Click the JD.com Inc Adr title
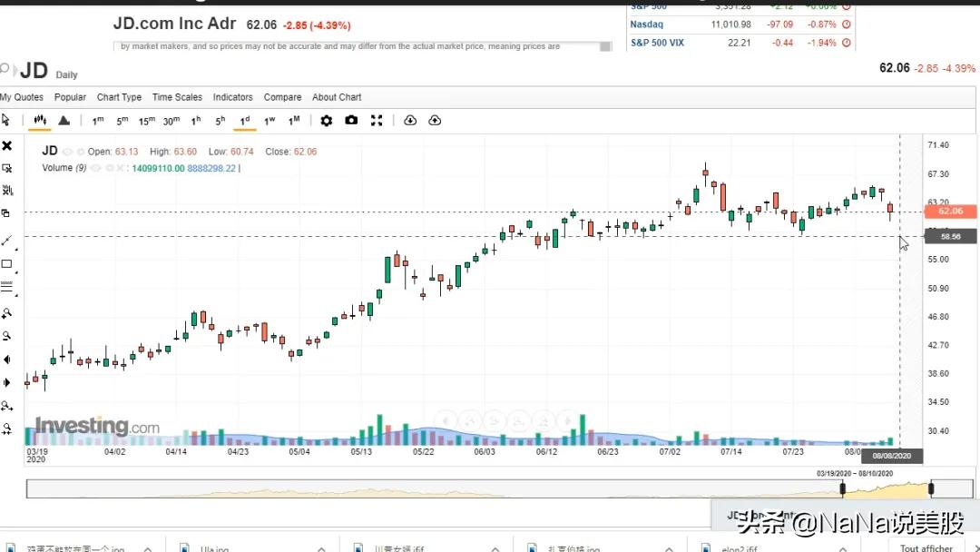The height and width of the screenshot is (552, 980). (x=174, y=24)
